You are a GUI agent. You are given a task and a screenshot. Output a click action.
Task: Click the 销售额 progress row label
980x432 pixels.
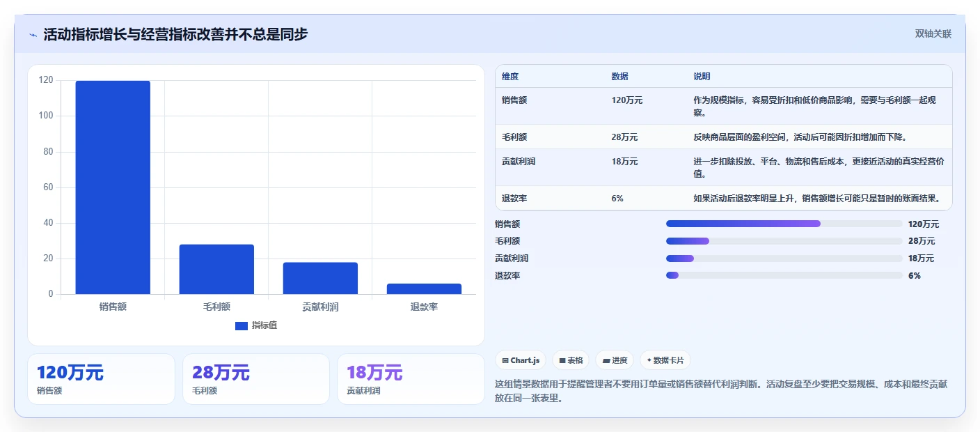coord(507,224)
